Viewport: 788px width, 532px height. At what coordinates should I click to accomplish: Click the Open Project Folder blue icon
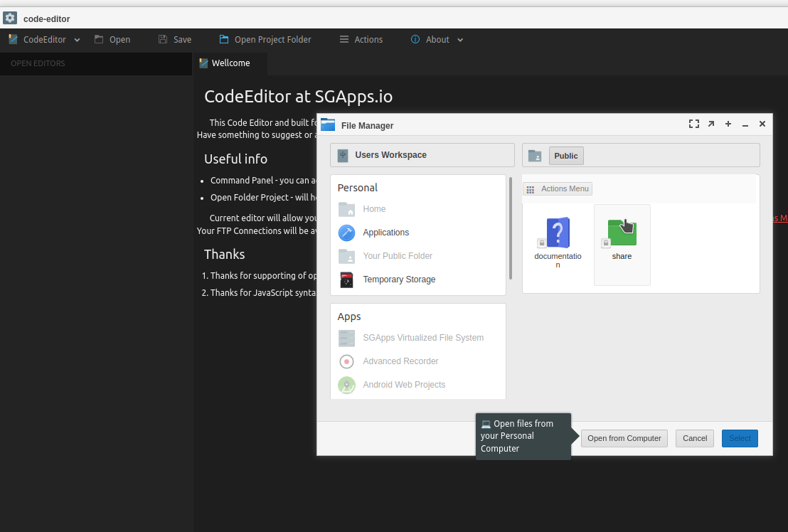[224, 39]
